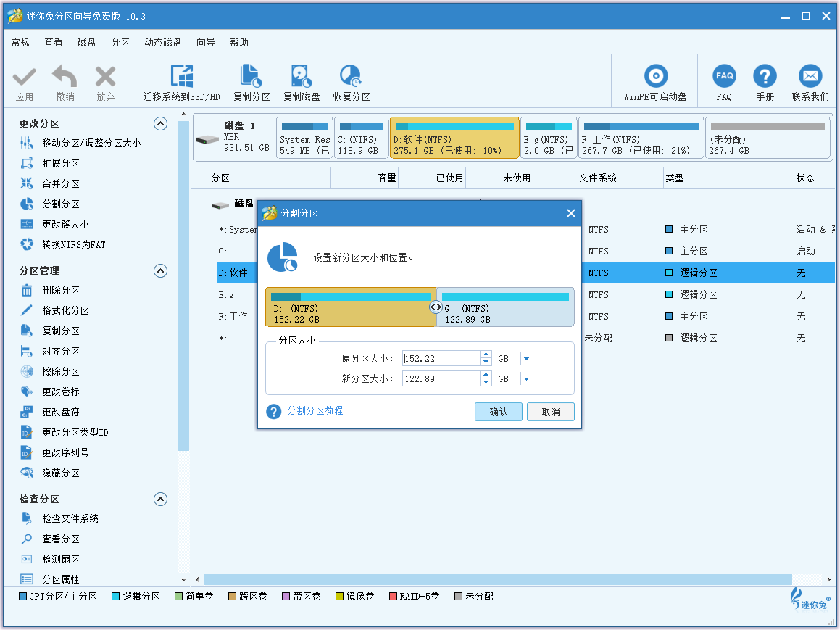
Task: Open the 常规 menu
Action: 20,42
